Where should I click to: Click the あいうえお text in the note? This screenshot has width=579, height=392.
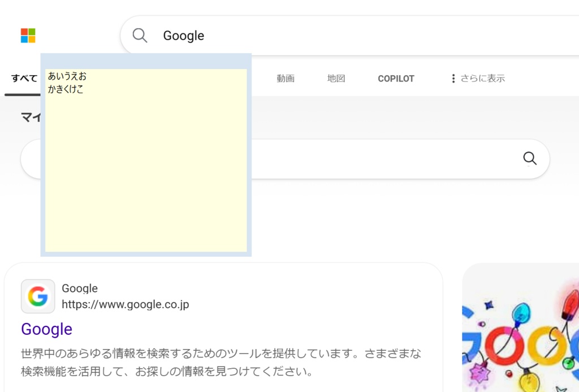coord(67,76)
